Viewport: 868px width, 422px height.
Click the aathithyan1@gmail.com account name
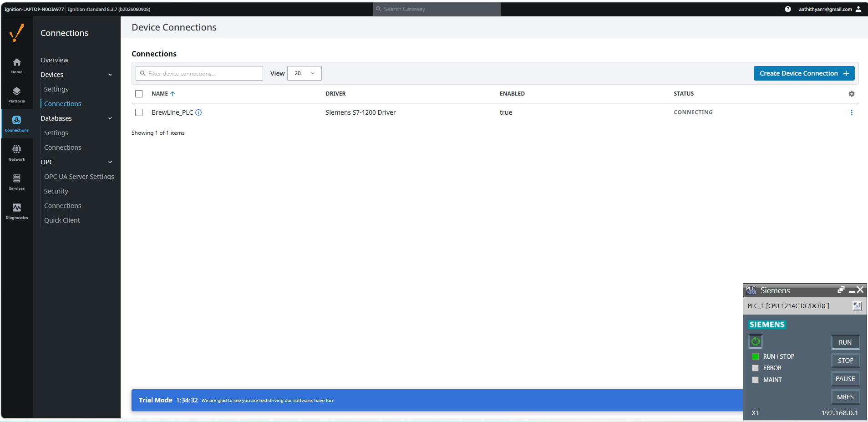[x=825, y=9]
